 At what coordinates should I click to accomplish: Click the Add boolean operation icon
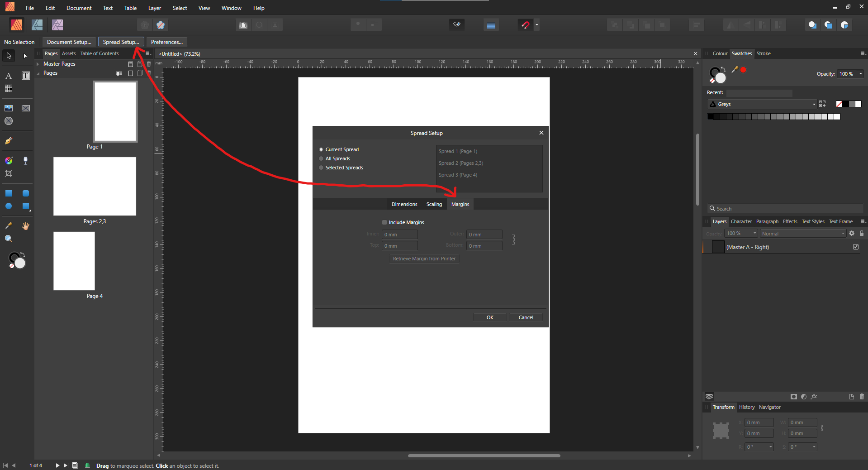[x=812, y=25]
